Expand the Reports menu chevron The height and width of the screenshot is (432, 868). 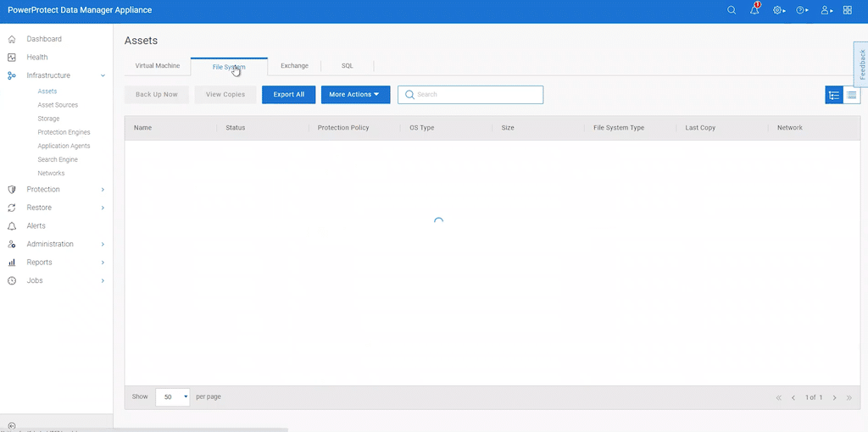click(x=103, y=263)
